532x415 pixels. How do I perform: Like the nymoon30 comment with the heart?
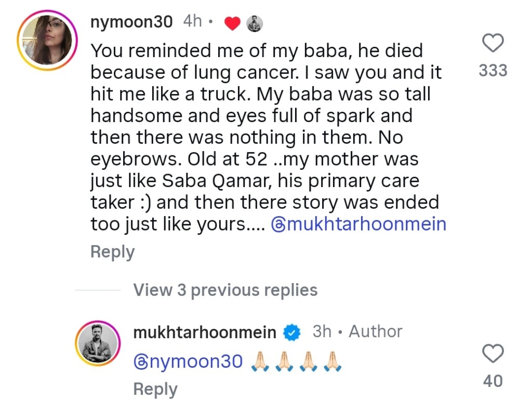tap(493, 43)
